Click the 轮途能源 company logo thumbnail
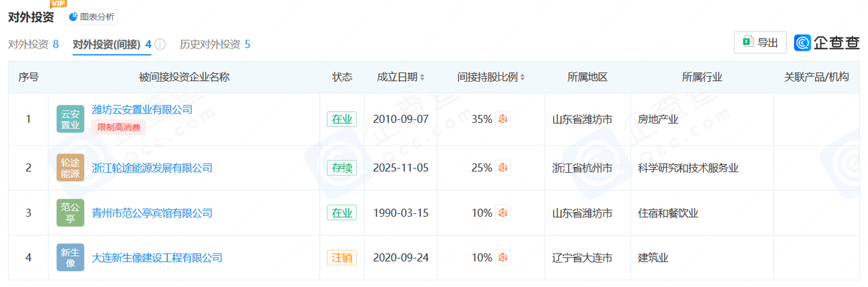This screenshot has width=868, height=287. tap(70, 168)
